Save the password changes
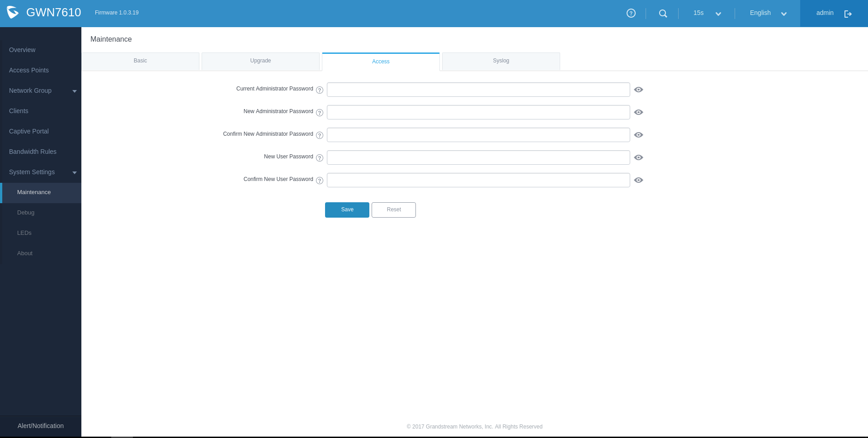The height and width of the screenshot is (438, 868). 347,210
